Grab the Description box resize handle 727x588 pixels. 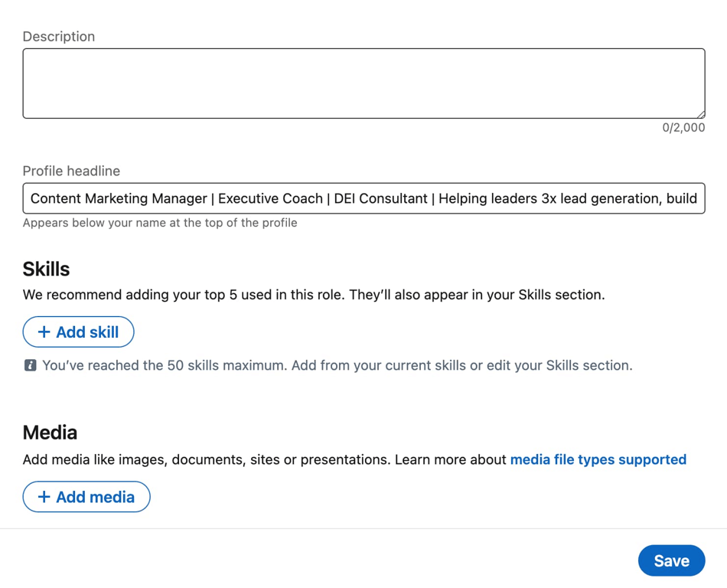pyautogui.click(x=700, y=114)
